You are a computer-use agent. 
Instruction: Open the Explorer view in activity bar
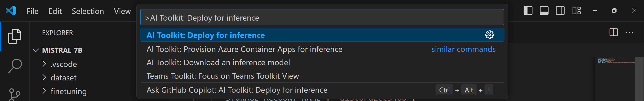pyautogui.click(x=15, y=36)
